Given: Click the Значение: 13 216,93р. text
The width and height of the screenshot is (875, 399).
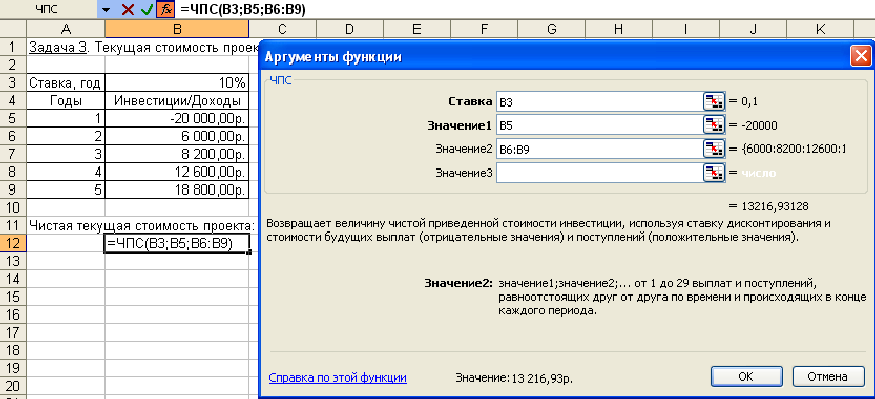Looking at the screenshot, I should [x=515, y=378].
